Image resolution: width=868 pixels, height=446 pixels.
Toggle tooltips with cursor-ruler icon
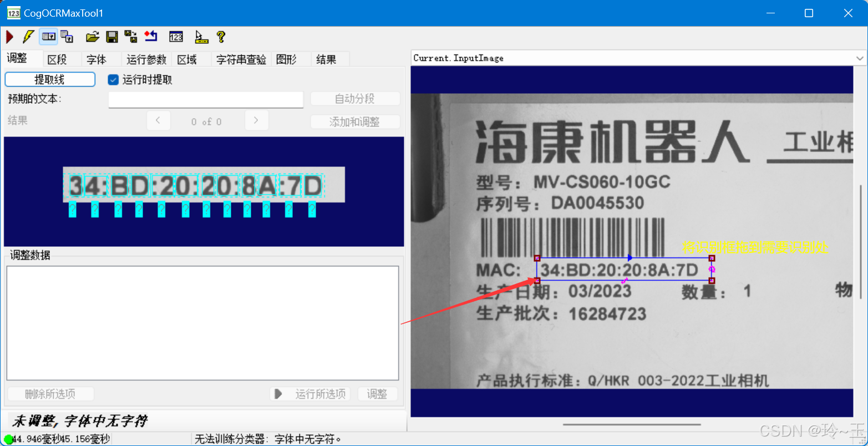point(201,37)
